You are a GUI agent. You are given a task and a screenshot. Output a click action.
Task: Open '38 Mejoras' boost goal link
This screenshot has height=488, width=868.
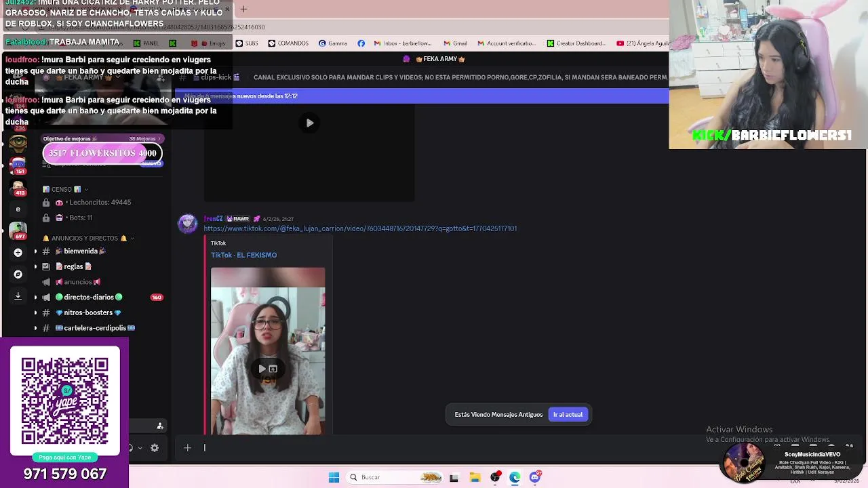pyautogui.click(x=144, y=138)
